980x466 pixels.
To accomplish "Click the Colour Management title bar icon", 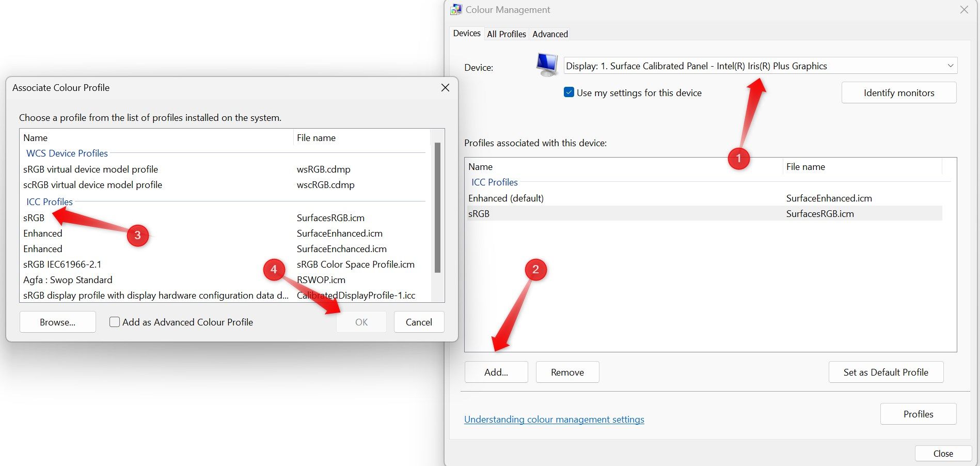I will (x=456, y=9).
